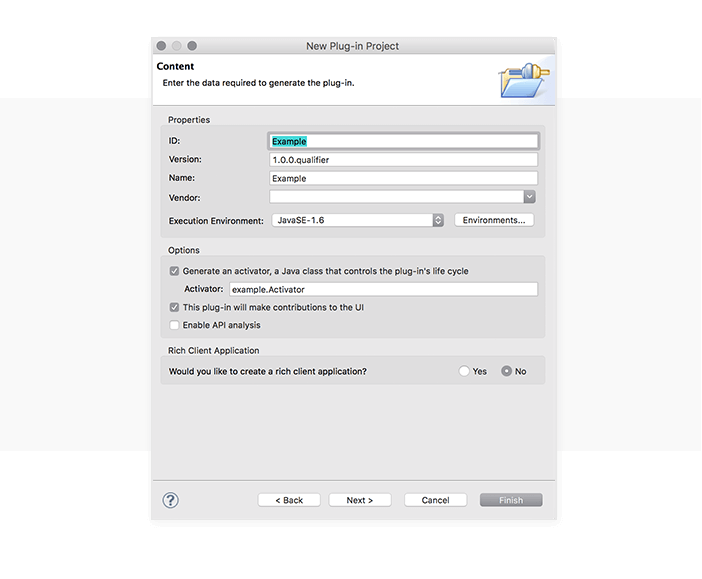The image size is (702, 579).
Task: Select Yes for rich client application
Action: pyautogui.click(x=464, y=371)
